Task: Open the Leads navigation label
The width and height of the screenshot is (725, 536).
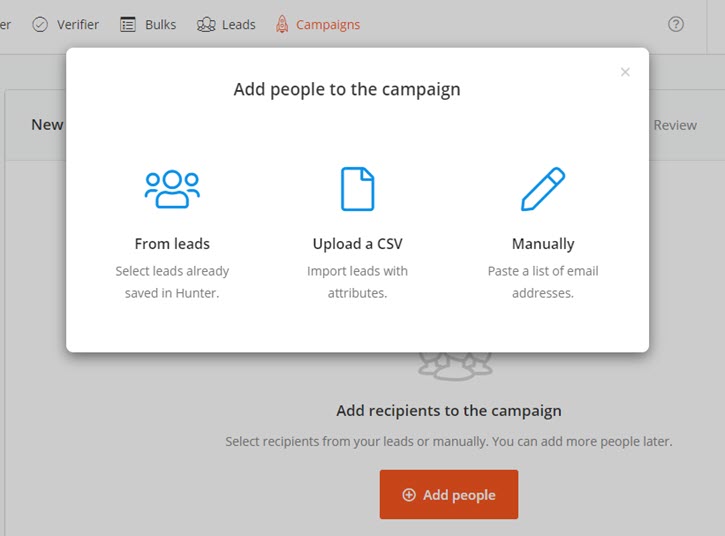Action: coord(239,25)
